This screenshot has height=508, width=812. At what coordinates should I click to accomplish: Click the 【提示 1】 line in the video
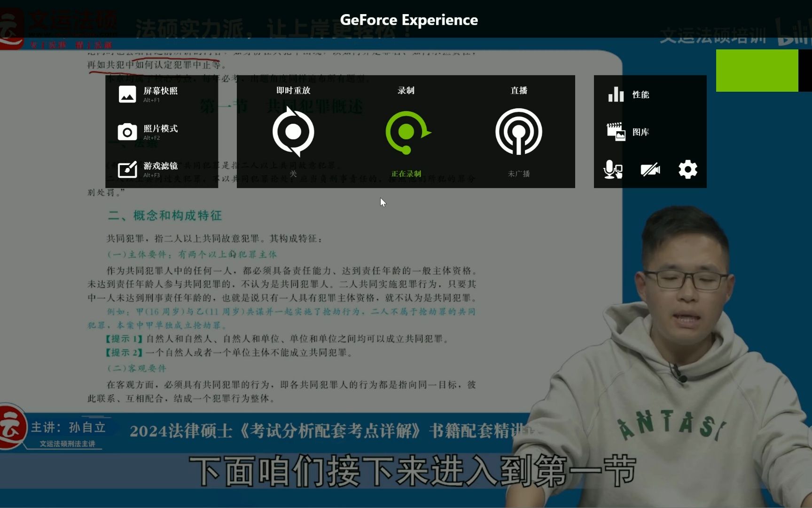tap(277, 339)
